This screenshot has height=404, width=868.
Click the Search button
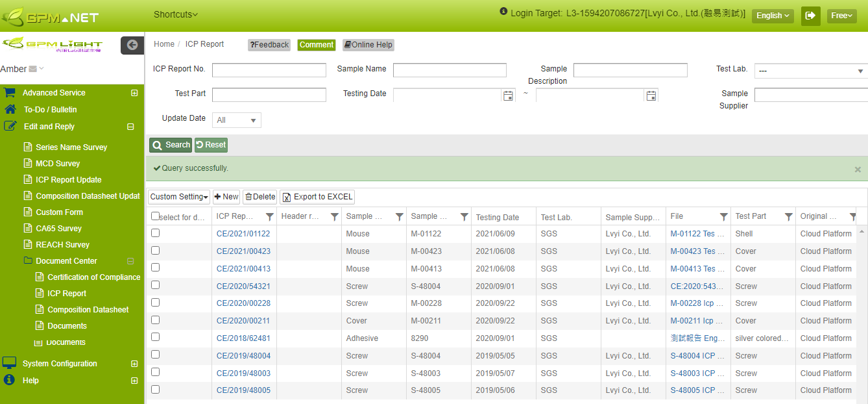(x=171, y=145)
